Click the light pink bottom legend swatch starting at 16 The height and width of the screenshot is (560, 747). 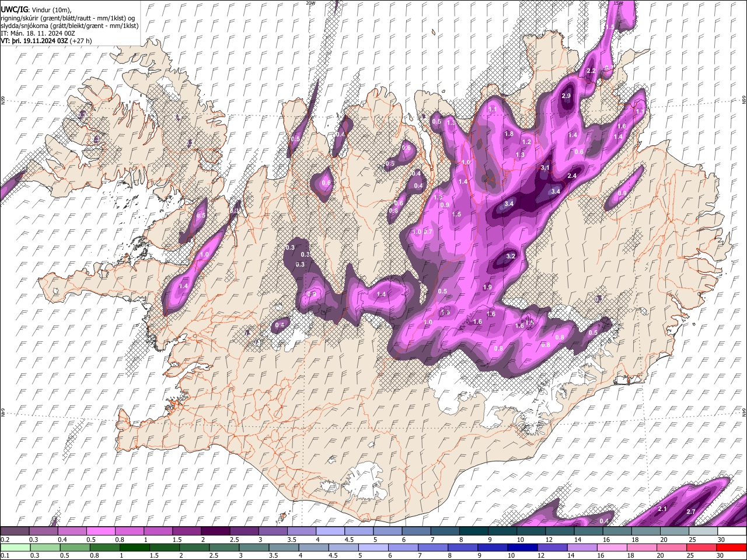(x=612, y=547)
